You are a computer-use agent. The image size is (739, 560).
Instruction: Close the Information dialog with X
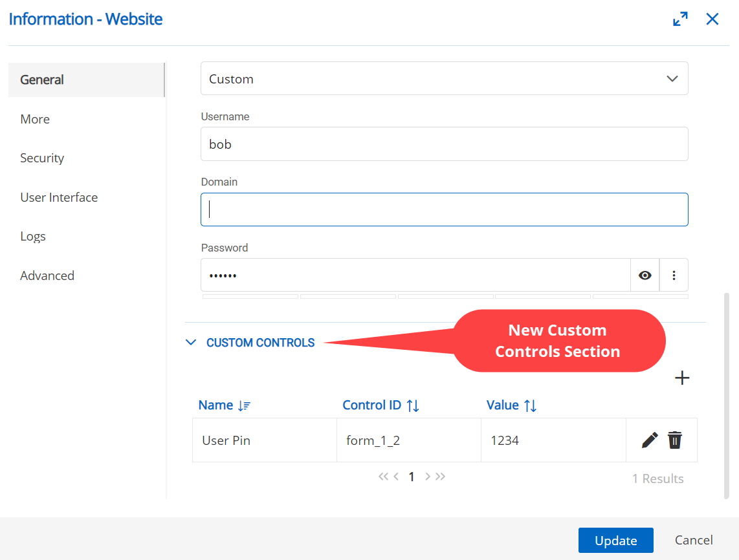tap(712, 19)
